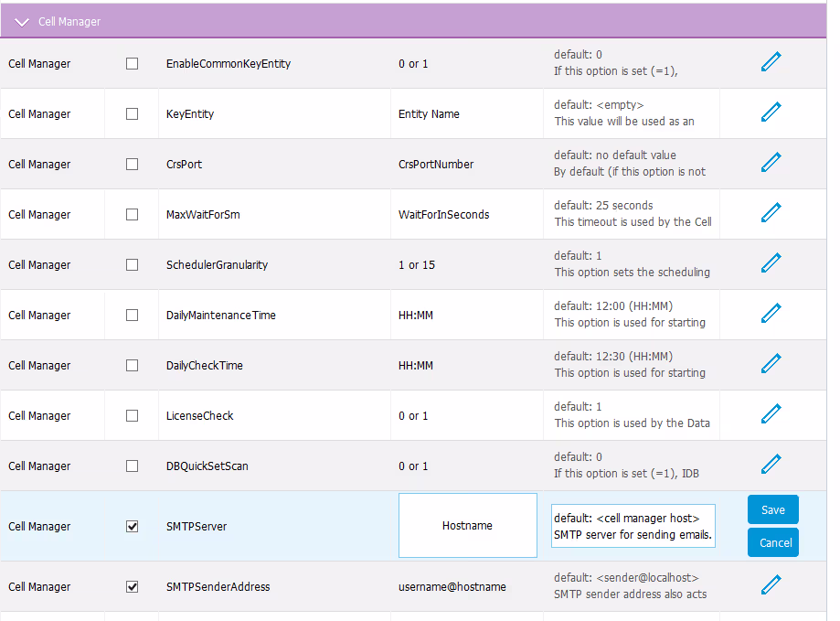Viewport: 840px width, 621px height.
Task: Open editing for the CrsPort option
Action: pos(771,163)
